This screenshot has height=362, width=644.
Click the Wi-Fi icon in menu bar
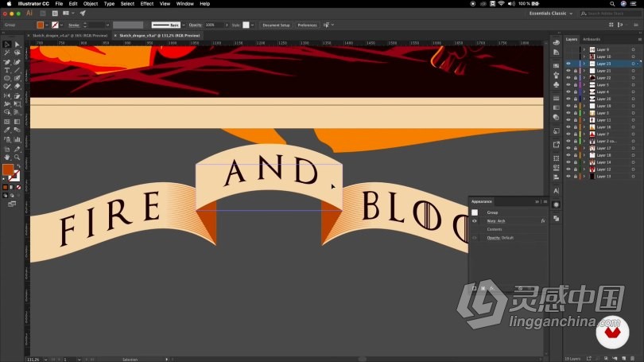click(x=501, y=4)
